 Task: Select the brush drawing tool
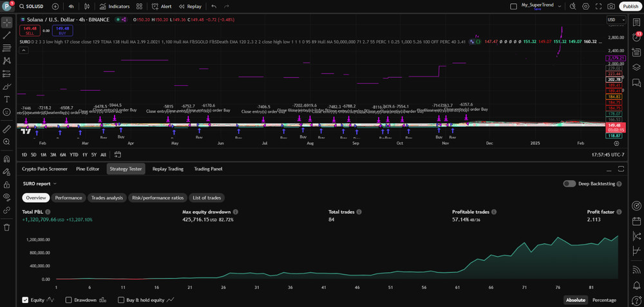pos(6,86)
